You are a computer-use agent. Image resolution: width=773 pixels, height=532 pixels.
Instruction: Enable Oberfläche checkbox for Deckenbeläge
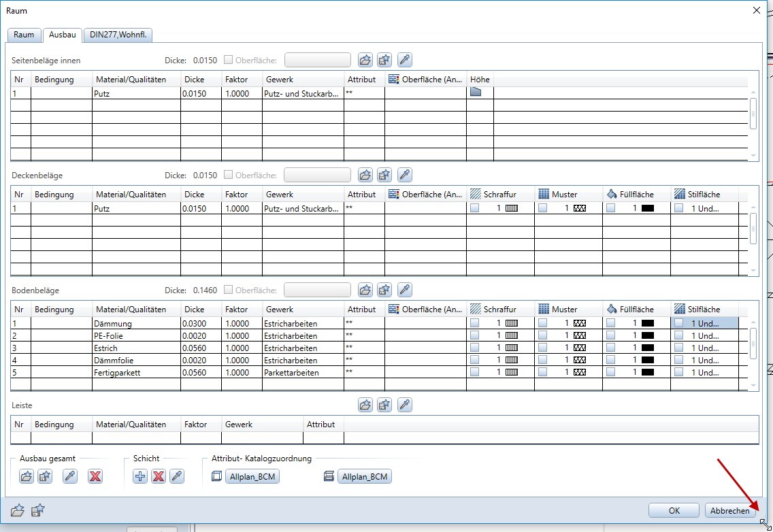click(228, 175)
